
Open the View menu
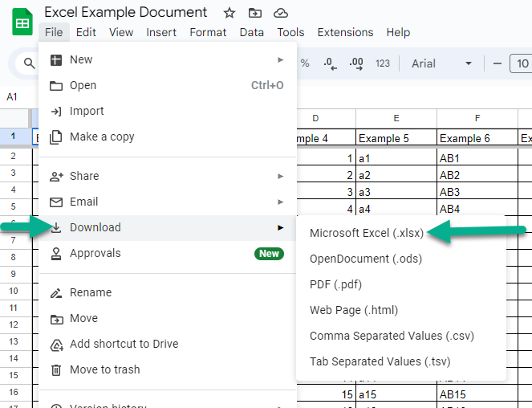click(x=121, y=32)
